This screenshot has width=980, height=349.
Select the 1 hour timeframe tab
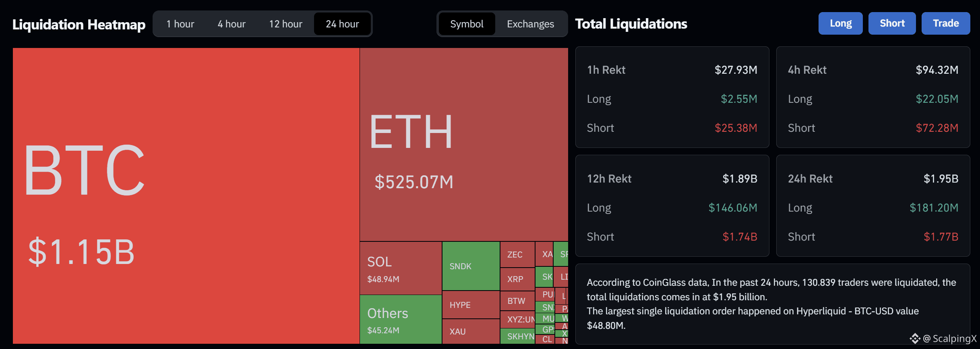point(180,24)
